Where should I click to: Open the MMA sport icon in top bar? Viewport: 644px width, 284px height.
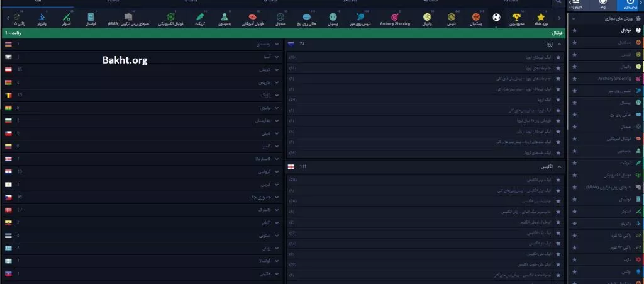tap(128, 17)
